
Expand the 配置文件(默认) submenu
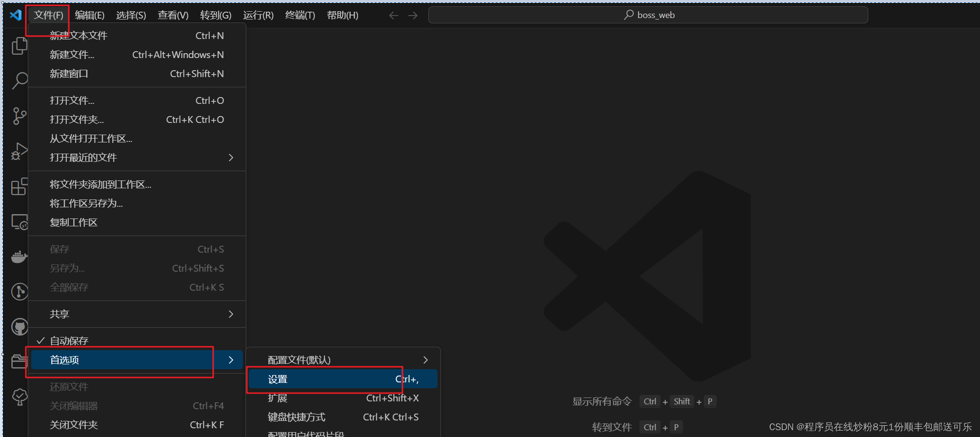pyautogui.click(x=343, y=360)
